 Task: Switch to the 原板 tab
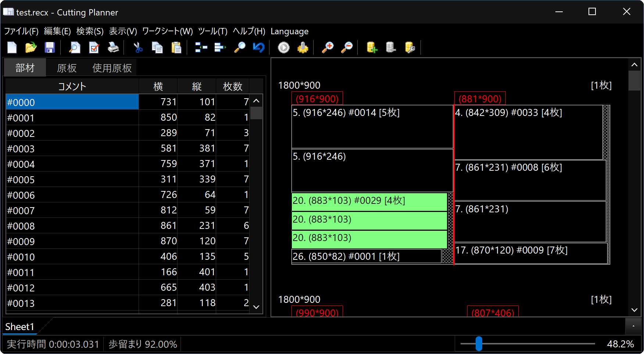click(x=67, y=68)
